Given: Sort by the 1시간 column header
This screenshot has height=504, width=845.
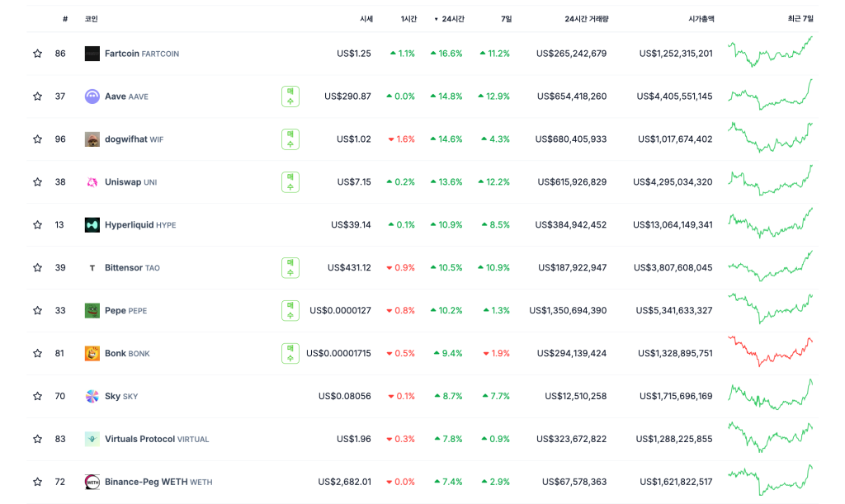Looking at the screenshot, I should click(408, 19).
